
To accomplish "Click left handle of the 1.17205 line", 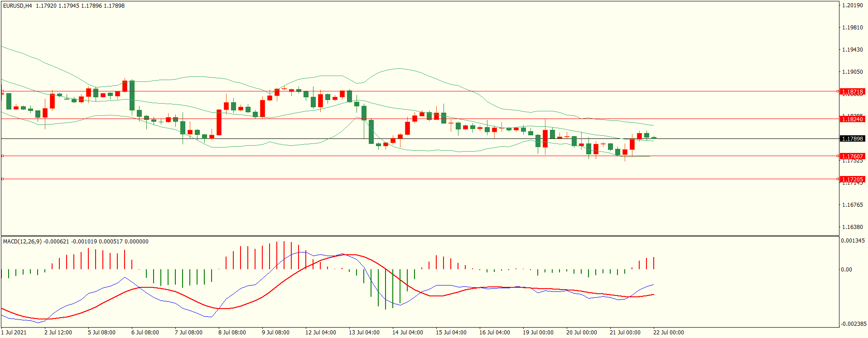I will pyautogui.click(x=2, y=179).
